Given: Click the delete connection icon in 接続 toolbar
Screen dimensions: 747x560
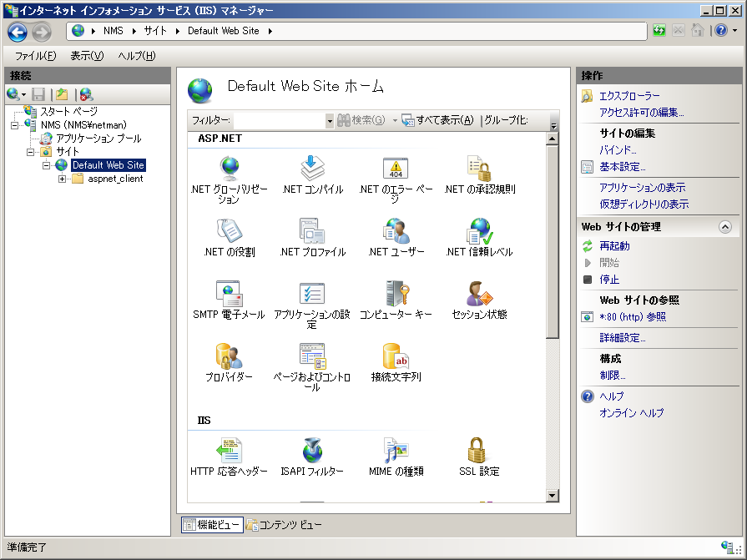Looking at the screenshot, I should point(86,94).
